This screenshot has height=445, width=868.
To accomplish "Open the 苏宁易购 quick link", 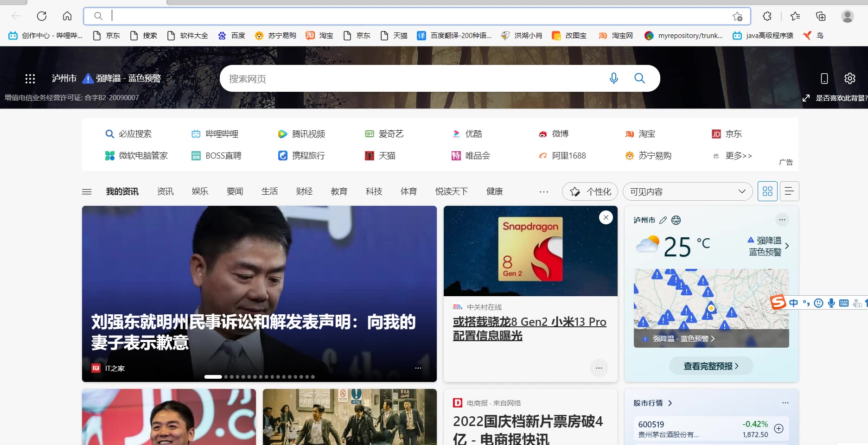I will pos(648,156).
